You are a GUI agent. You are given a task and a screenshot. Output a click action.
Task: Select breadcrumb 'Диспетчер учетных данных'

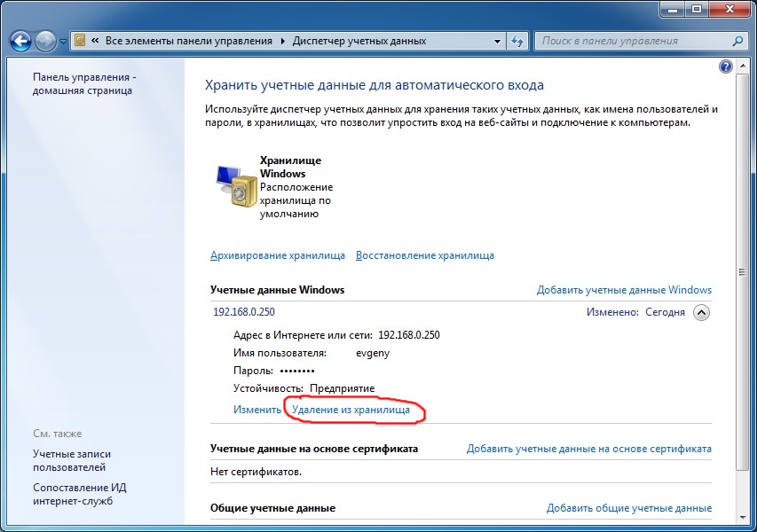[359, 41]
